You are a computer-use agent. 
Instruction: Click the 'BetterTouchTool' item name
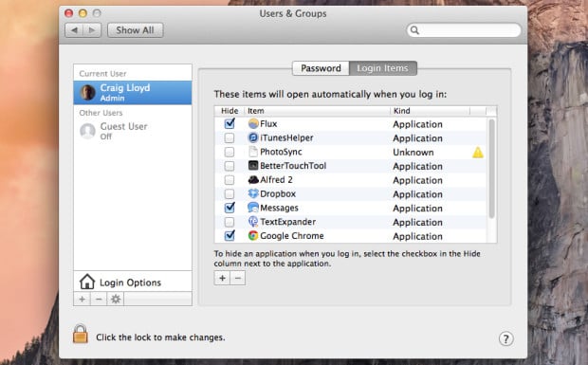click(x=293, y=166)
